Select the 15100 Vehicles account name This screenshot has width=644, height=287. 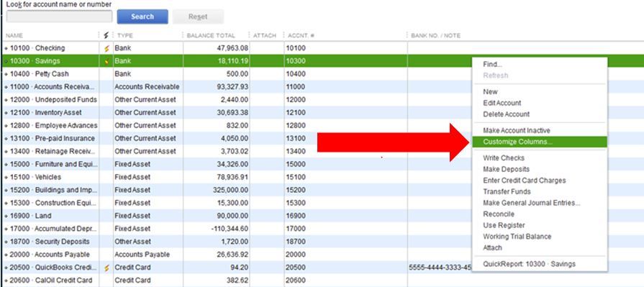coord(35,178)
